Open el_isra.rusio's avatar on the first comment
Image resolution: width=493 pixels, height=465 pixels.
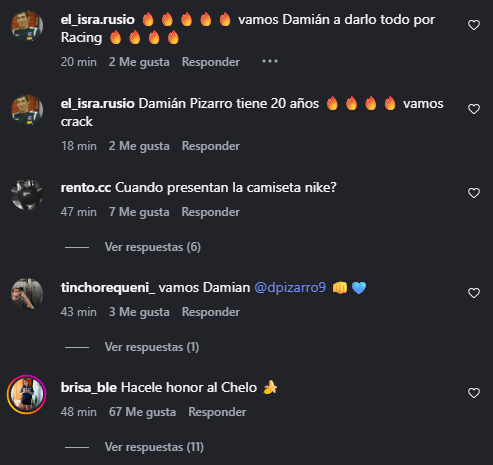(x=27, y=26)
